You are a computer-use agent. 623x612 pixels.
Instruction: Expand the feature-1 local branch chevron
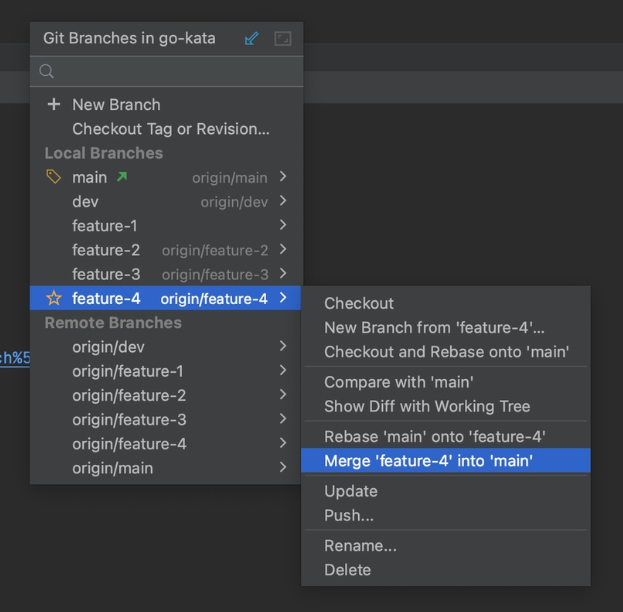pos(283,226)
